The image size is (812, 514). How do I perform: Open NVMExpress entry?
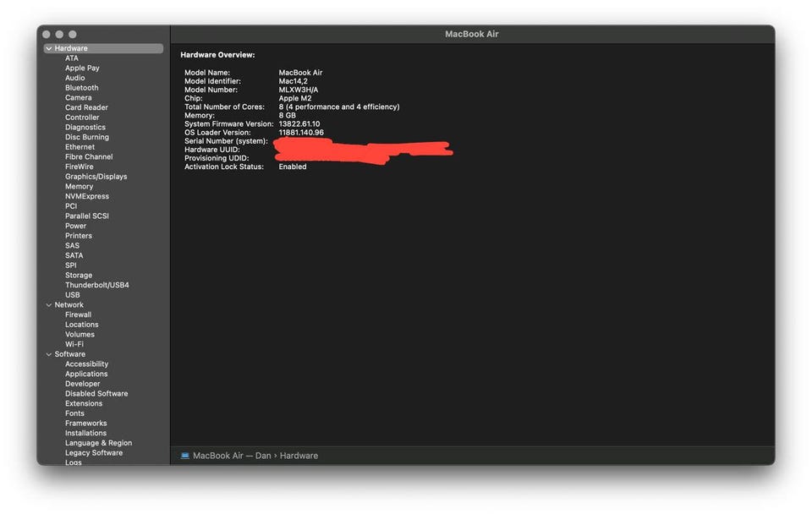click(x=87, y=196)
